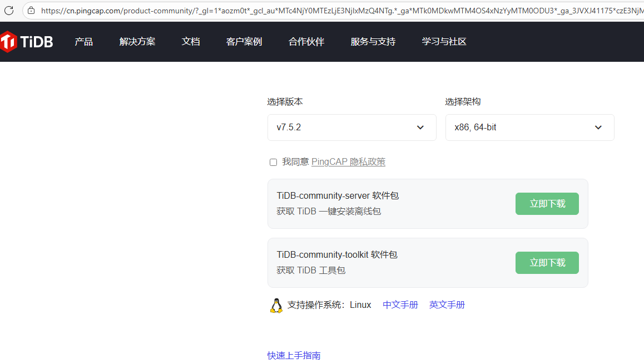This screenshot has height=363, width=644.
Task: Open the 学习与社区 menu
Action: point(444,42)
